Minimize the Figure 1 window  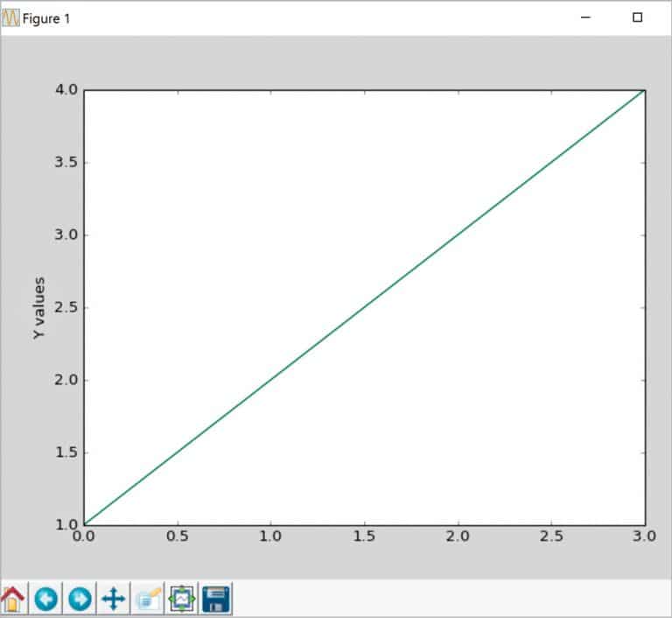click(585, 18)
